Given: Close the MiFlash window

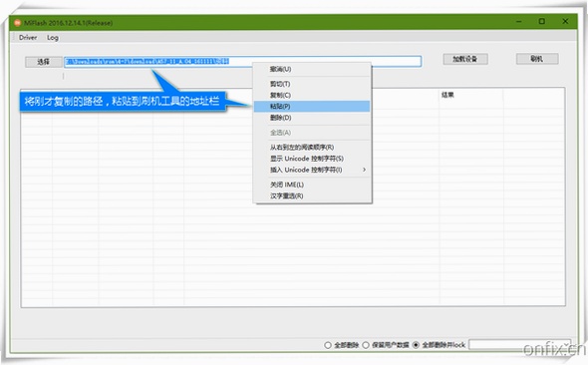Looking at the screenshot, I should click(565, 21).
